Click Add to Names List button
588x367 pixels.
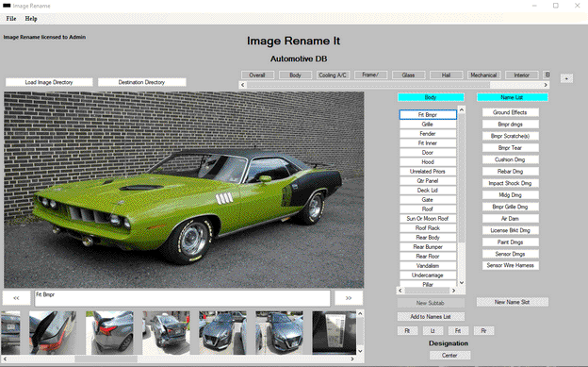(431, 317)
